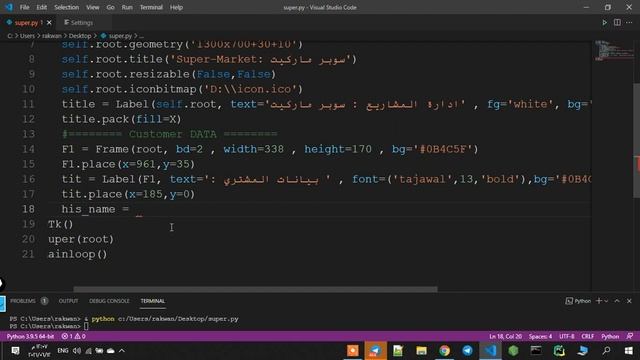Open File Explorer from the taskbar
This screenshot has width=640, height=360.
click(421, 351)
